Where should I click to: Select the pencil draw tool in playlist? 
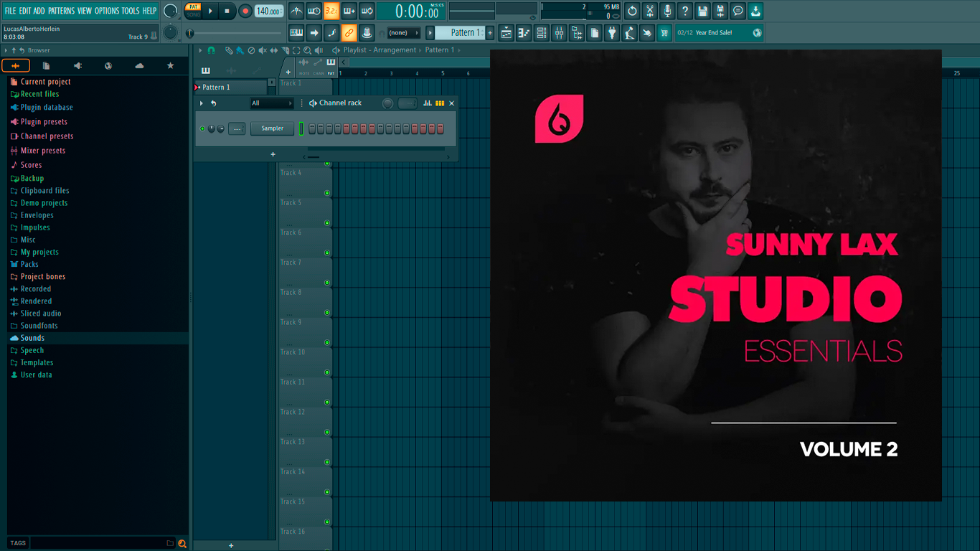click(229, 50)
